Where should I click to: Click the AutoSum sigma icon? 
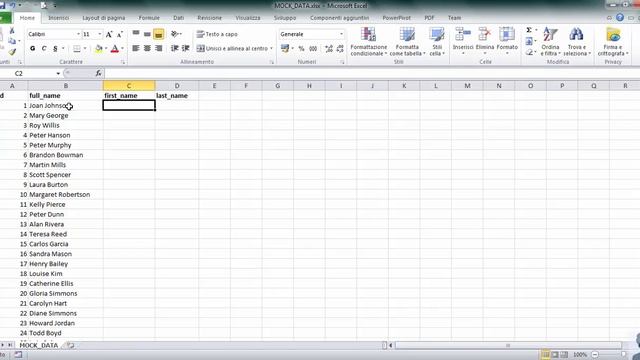(x=529, y=30)
